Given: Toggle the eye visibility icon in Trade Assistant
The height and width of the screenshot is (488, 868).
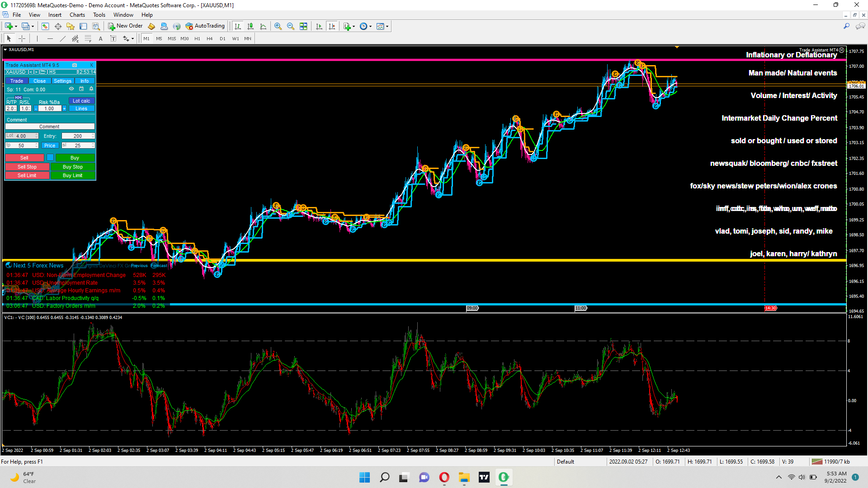Looking at the screenshot, I should click(71, 89).
